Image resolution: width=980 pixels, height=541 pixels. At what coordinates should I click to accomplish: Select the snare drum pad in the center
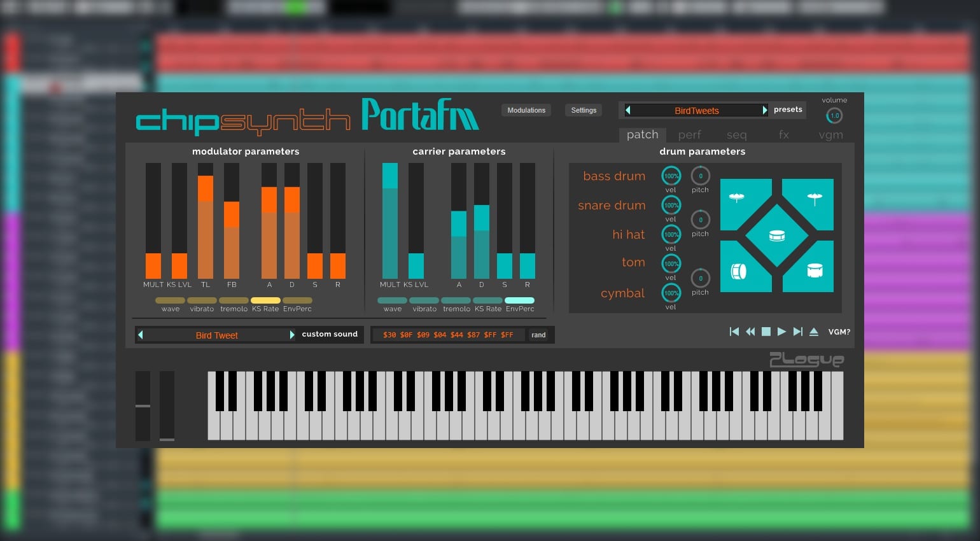(x=776, y=235)
